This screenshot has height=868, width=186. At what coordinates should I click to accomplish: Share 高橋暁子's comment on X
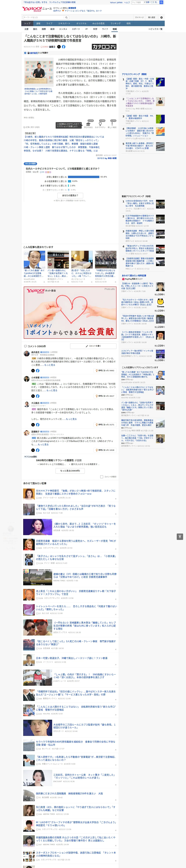[33, 450]
